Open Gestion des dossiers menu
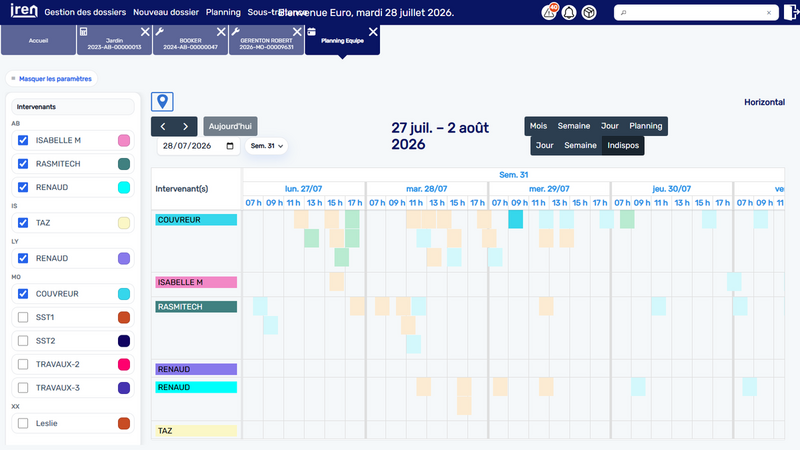 point(85,12)
